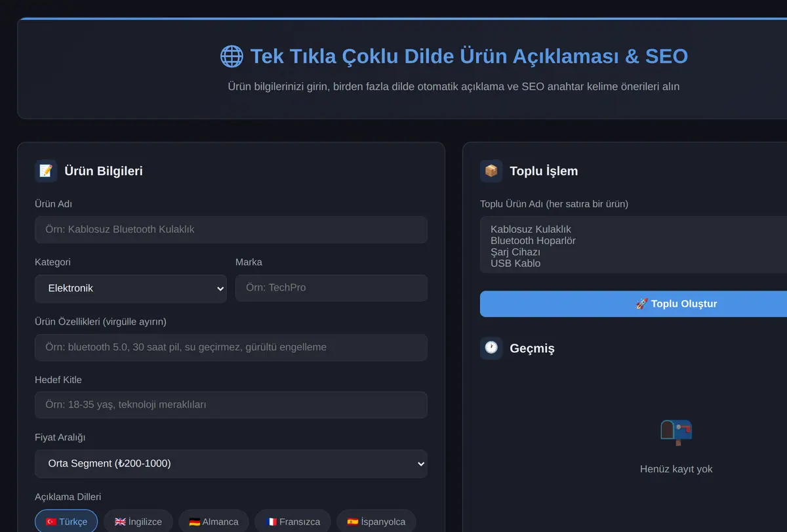Enable the İngilizce language chip
This screenshot has width=787, height=532.
click(138, 522)
